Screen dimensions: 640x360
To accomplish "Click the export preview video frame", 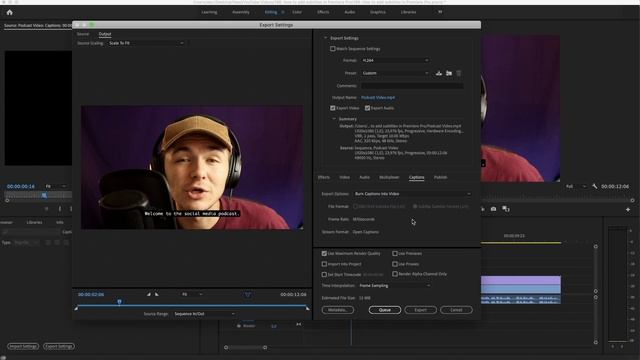I will click(192, 167).
